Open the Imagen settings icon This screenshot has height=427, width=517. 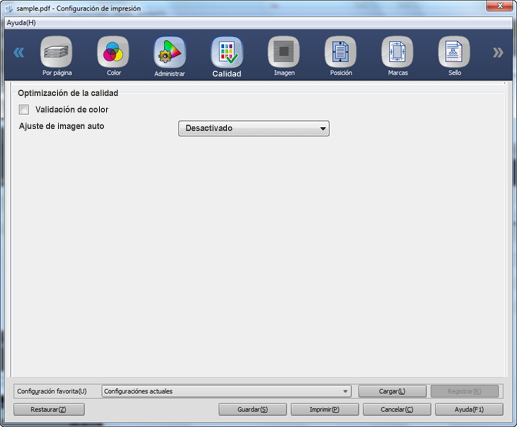point(284,52)
